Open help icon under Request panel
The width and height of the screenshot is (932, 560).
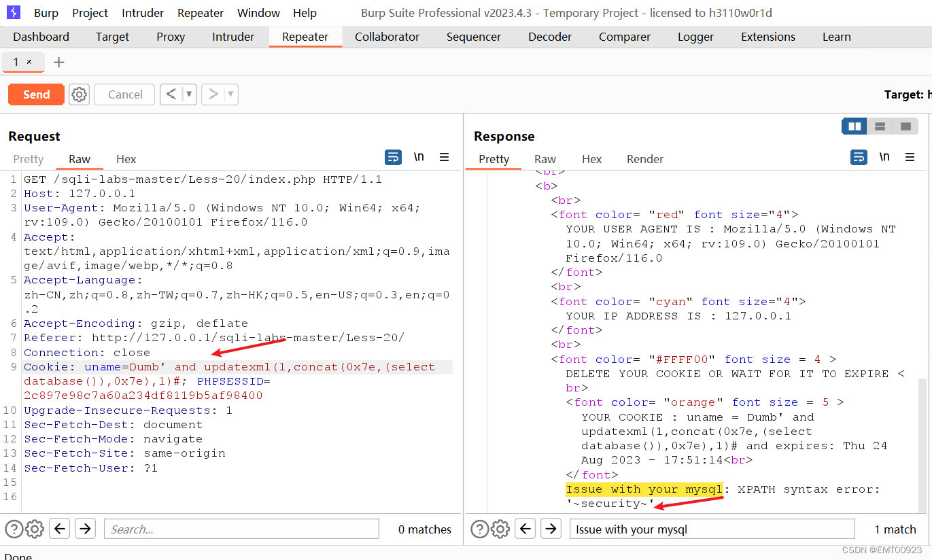(14, 529)
